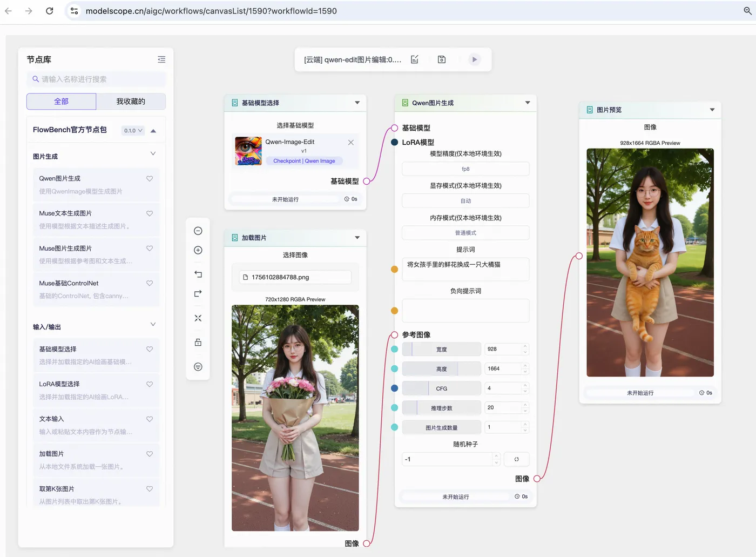
Task: Adjust the 高度 slider
Action: pyautogui.click(x=442, y=369)
